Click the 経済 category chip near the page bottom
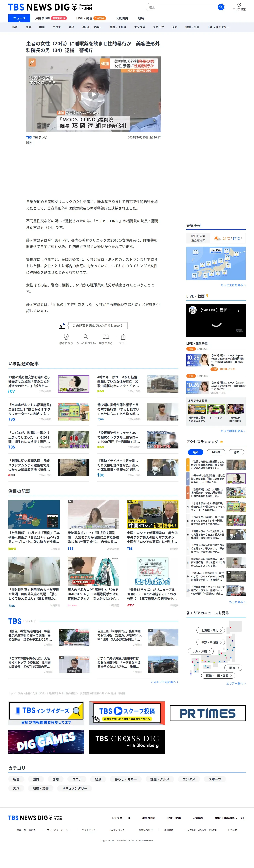The image size is (254, 868). click(98, 779)
